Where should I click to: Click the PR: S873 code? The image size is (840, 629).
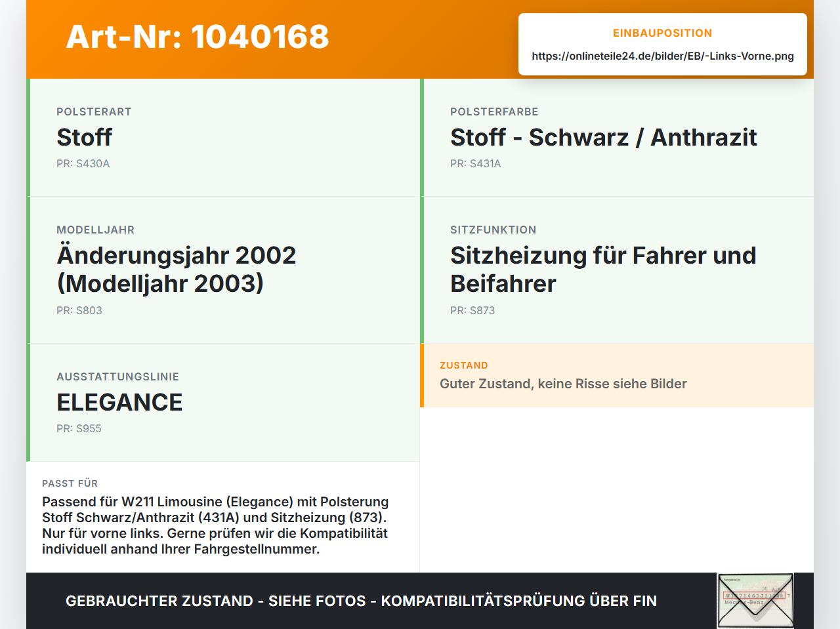click(472, 311)
